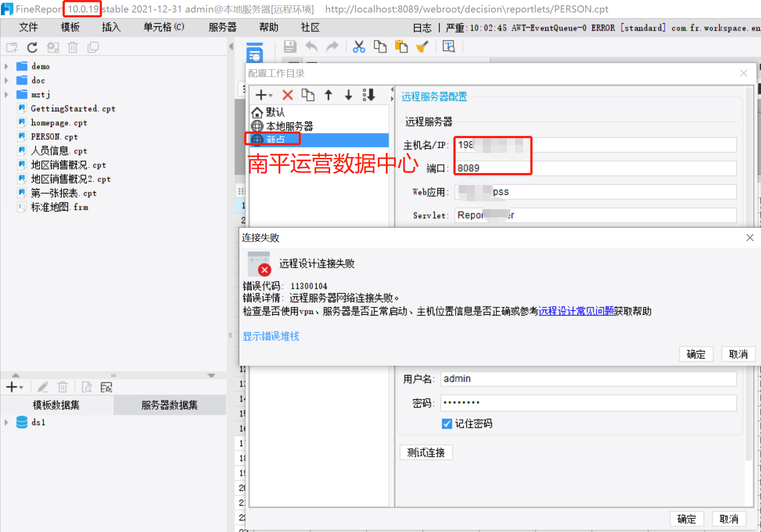Viewport: 761px width, 532px height.
Task: Click the undo arrow in main toolbar
Action: tap(311, 46)
